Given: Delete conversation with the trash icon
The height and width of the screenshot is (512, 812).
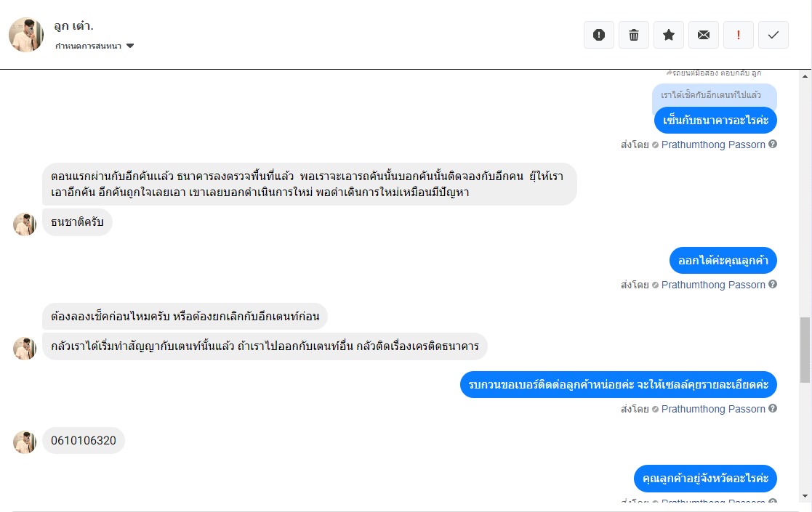Looking at the screenshot, I should (634, 35).
